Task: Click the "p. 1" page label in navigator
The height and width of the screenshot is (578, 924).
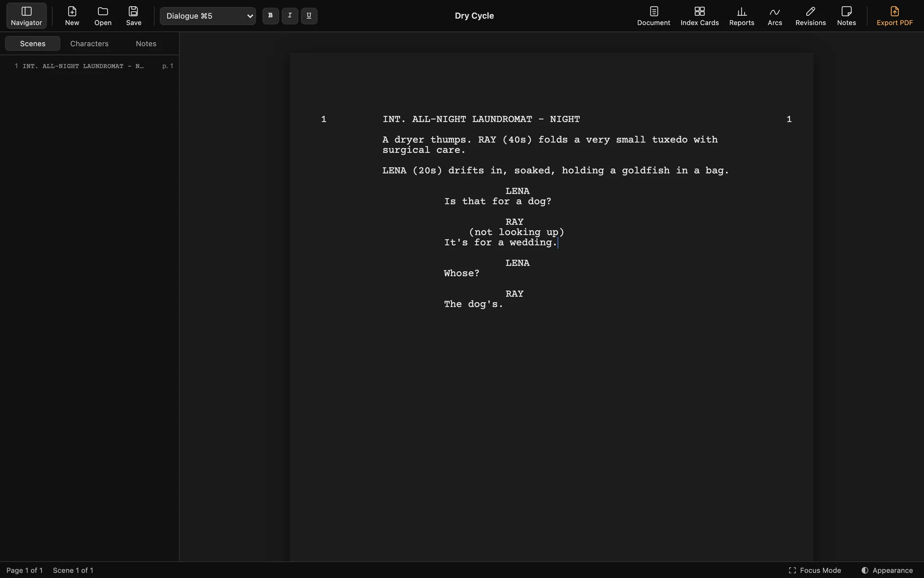Action: [168, 66]
